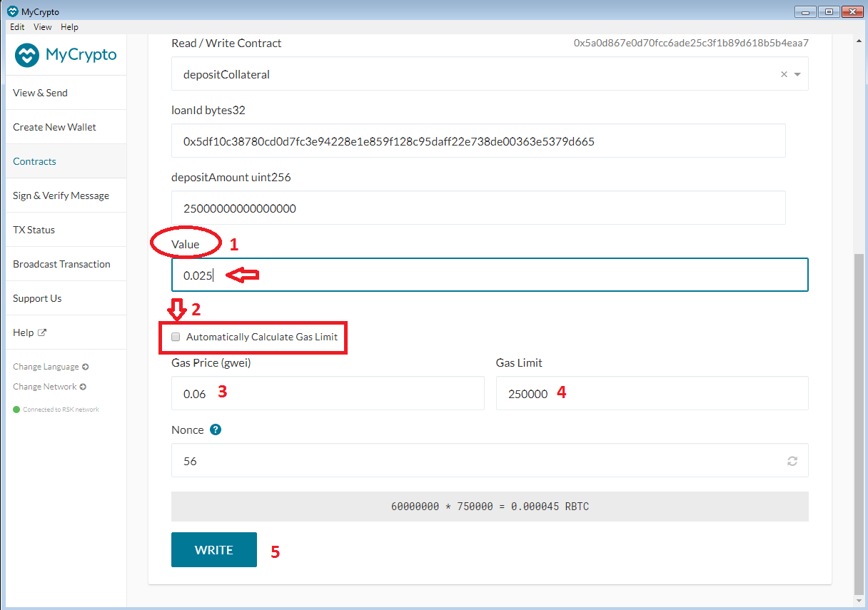
Task: Click the scrollbar up arrow
Action: click(859, 42)
